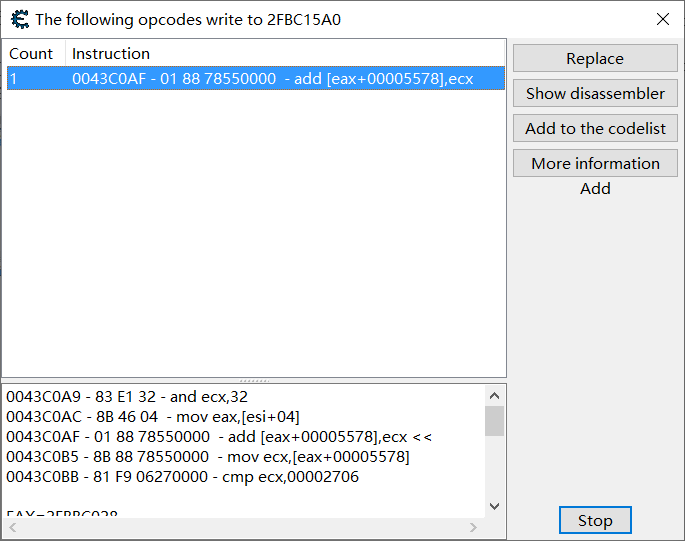The height and width of the screenshot is (541, 685).
Task: Click the up arrow of the vertical scrollbar
Action: coord(494,396)
